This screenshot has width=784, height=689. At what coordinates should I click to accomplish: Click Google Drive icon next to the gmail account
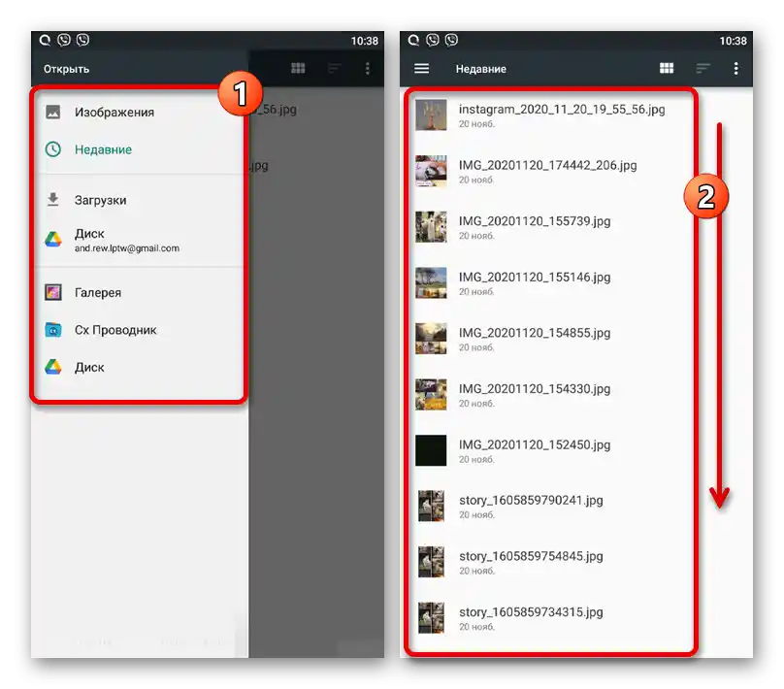pos(53,240)
